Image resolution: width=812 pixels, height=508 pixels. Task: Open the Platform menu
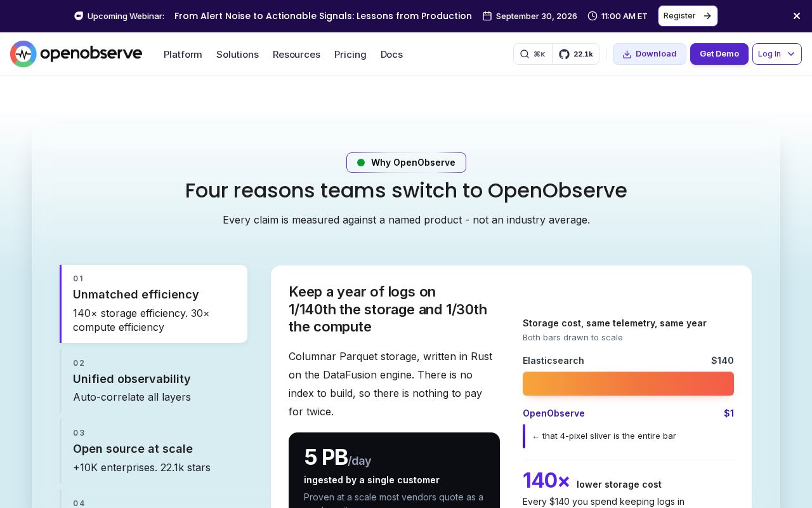click(x=183, y=55)
